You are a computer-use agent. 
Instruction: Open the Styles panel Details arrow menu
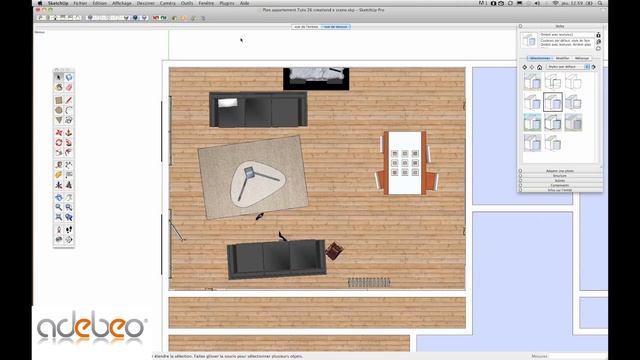coord(593,67)
